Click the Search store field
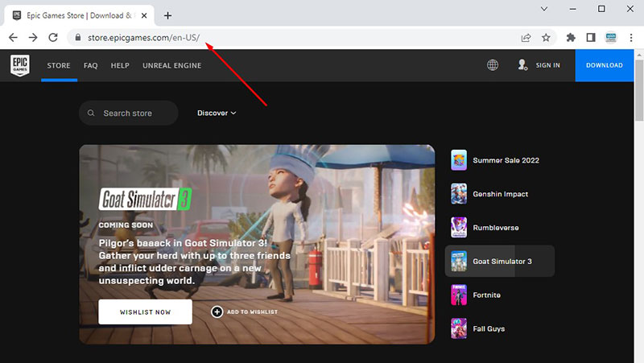This screenshot has width=644, height=363. click(129, 113)
